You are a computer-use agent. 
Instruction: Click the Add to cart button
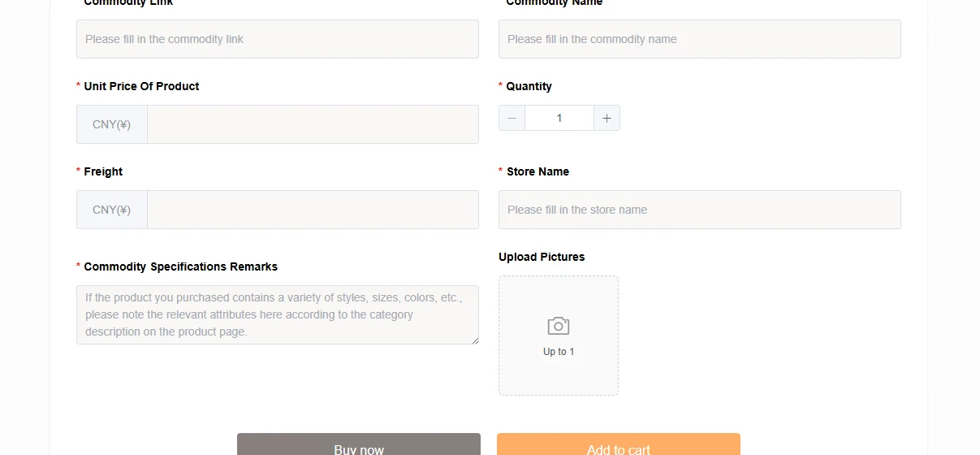coord(619,444)
